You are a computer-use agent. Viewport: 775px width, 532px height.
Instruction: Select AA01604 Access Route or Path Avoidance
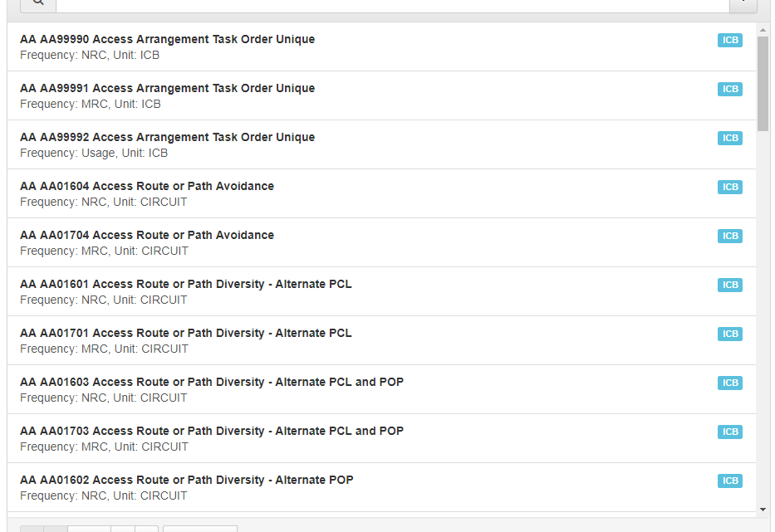click(x=147, y=186)
